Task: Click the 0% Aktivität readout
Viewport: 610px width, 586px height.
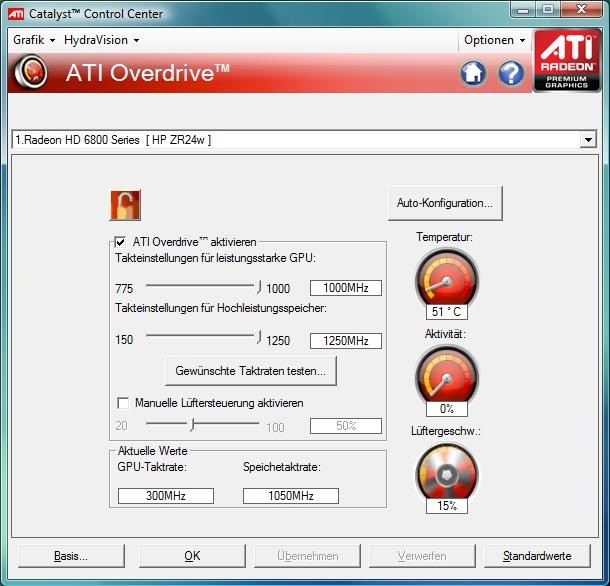Action: 447,409
